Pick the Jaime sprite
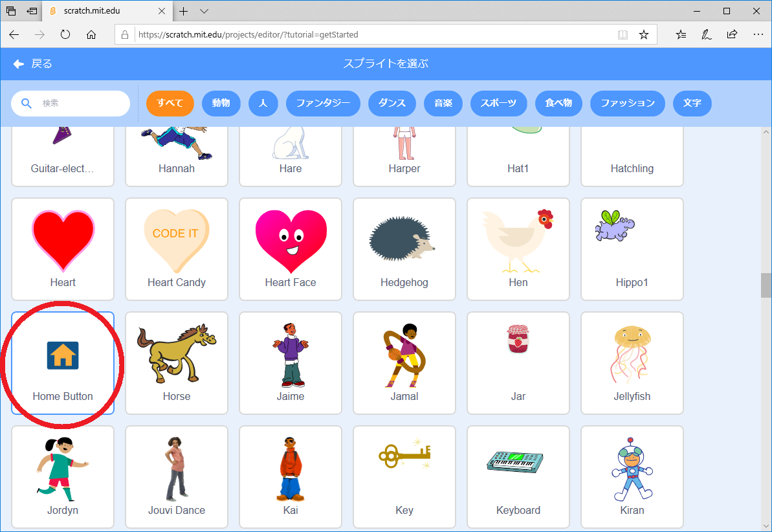 [291, 363]
